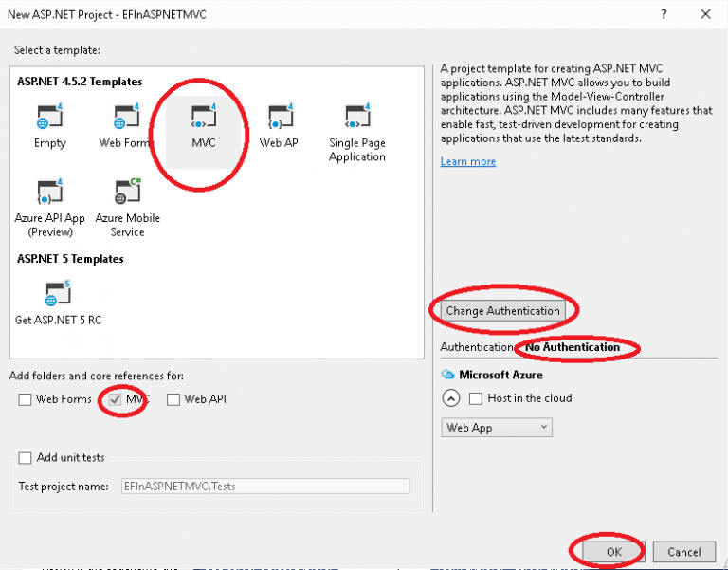Tick the Host in the cloud checkbox
This screenshot has height=570, width=728.
coord(477,398)
